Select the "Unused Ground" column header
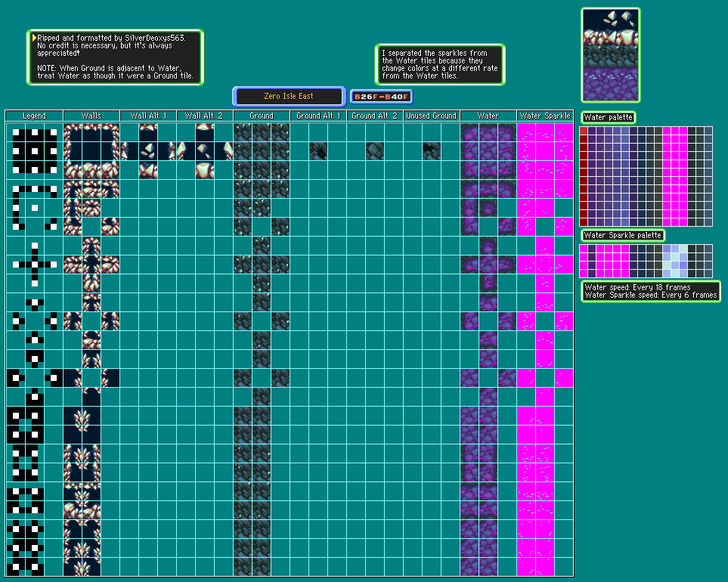Viewport: 728px width, 582px height. tap(432, 116)
